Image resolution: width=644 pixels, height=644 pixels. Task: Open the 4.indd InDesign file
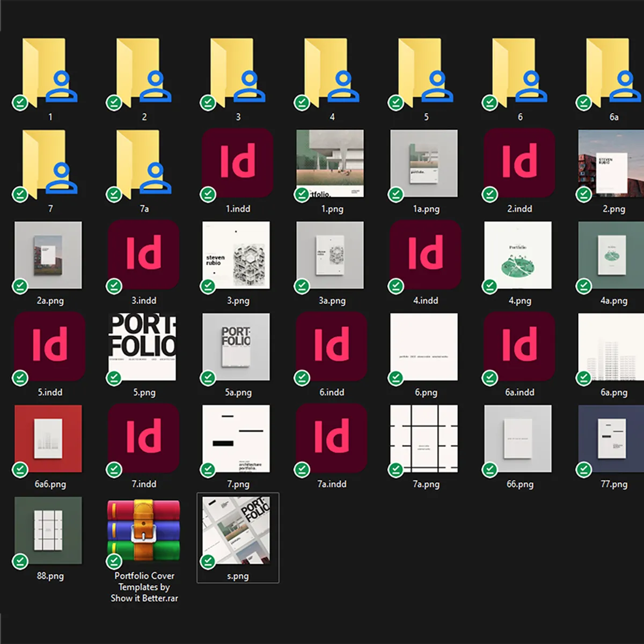[x=424, y=254]
